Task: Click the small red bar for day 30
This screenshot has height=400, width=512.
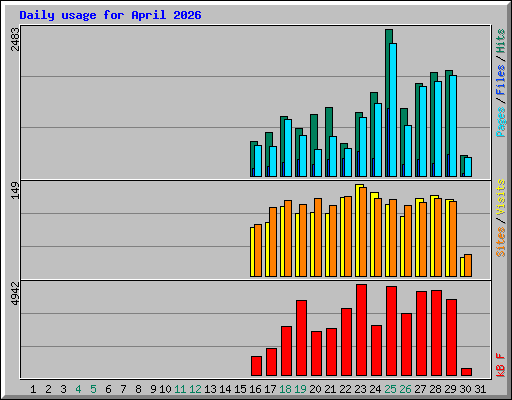Action: 466,372
